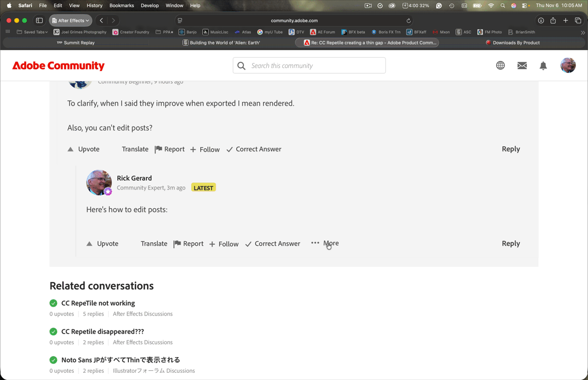This screenshot has width=588, height=380.
Task: Report the 'you can't edit posts' reply
Action: click(x=170, y=149)
